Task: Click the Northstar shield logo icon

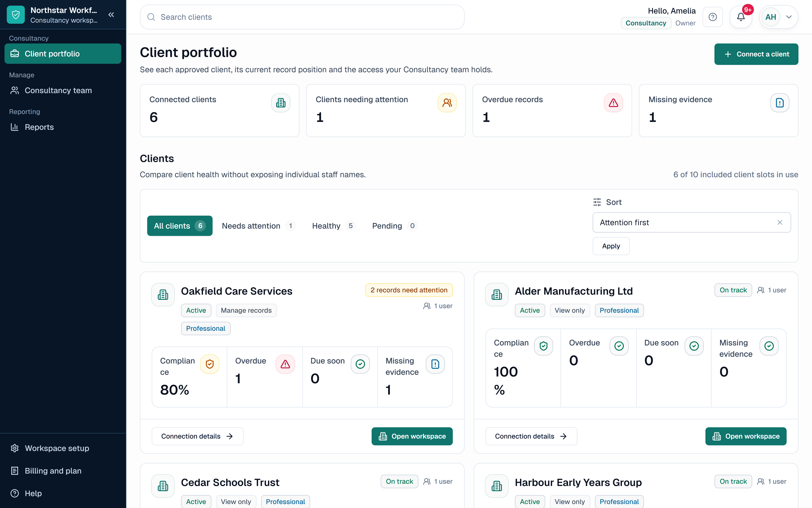Action: (16, 15)
